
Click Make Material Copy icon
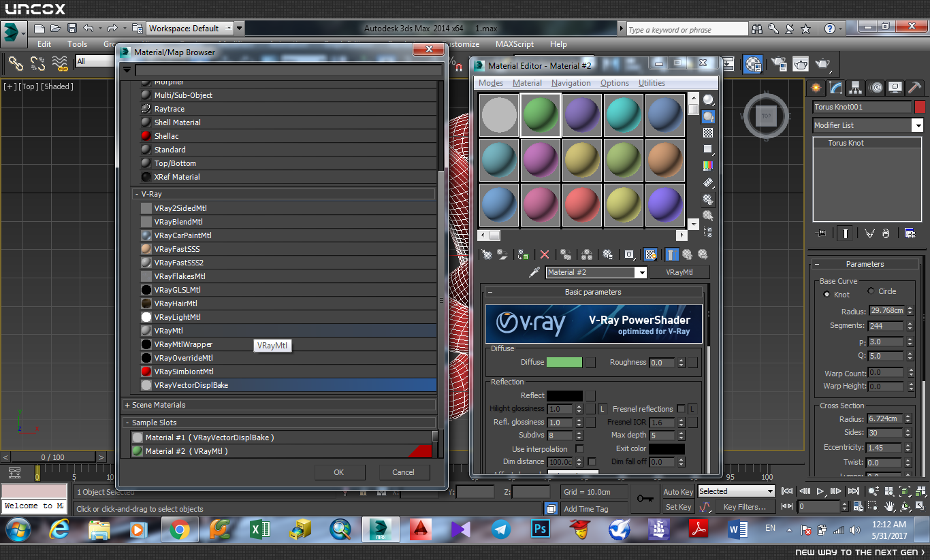[565, 254]
